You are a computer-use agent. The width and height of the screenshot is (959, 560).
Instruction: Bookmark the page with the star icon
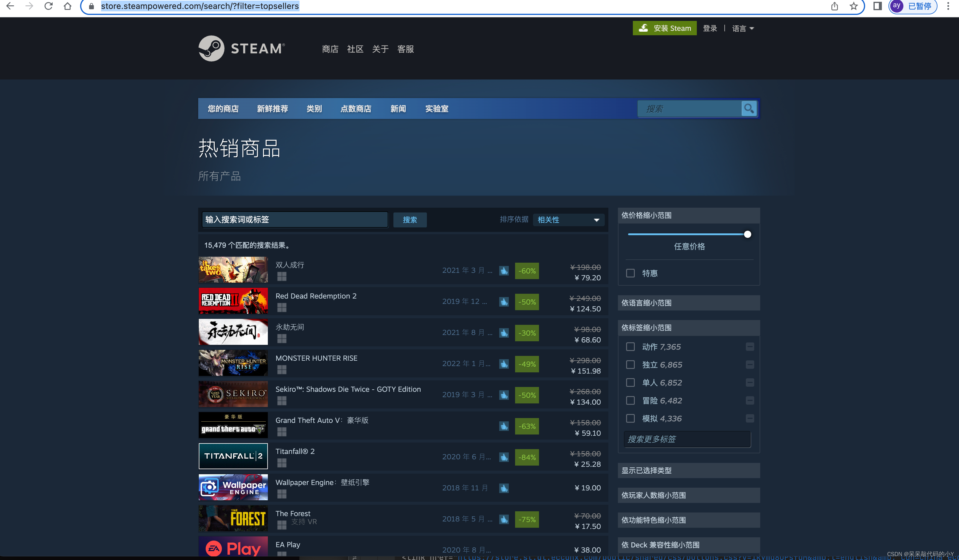[853, 6]
